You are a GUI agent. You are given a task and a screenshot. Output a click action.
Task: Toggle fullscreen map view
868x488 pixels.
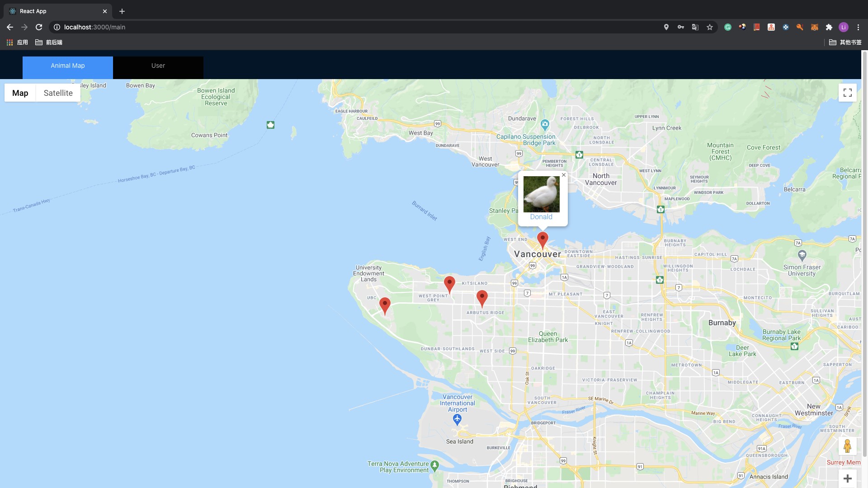point(847,93)
